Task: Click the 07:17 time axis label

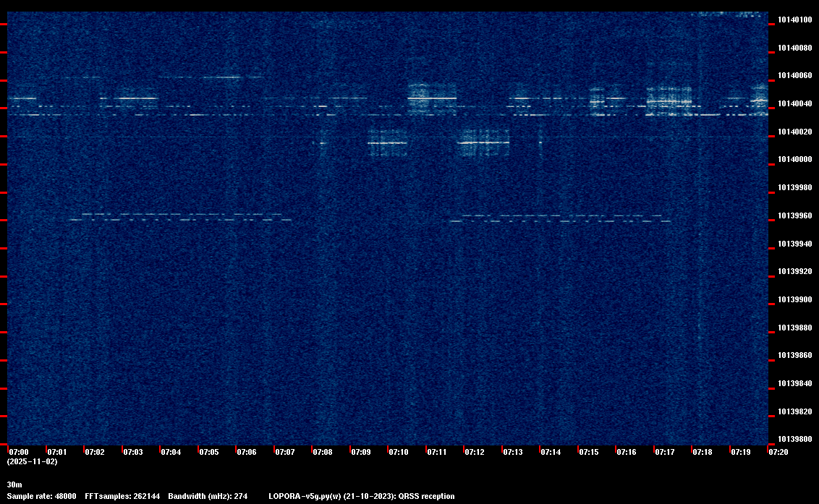Action: tap(665, 452)
